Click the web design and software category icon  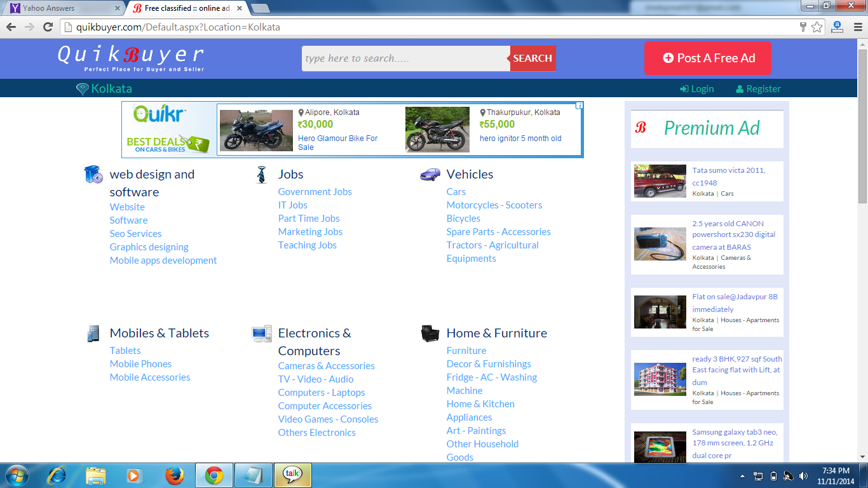click(93, 174)
